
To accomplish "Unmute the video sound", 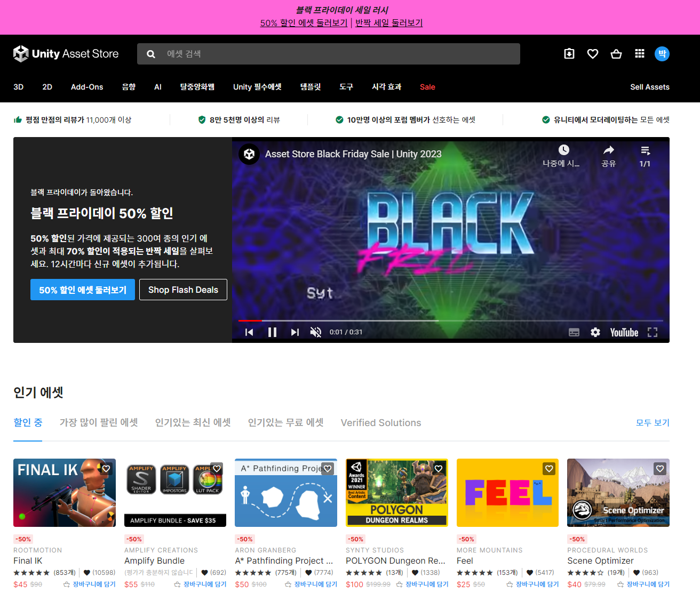I will pos(316,332).
